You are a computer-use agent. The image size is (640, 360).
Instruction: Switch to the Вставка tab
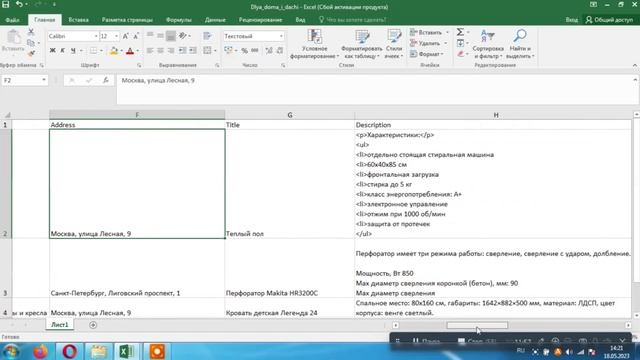[78, 20]
